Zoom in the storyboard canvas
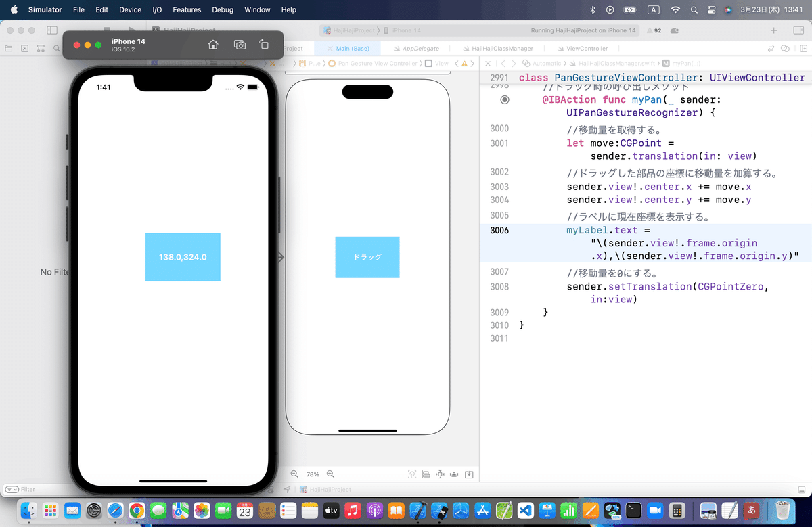 coord(330,474)
